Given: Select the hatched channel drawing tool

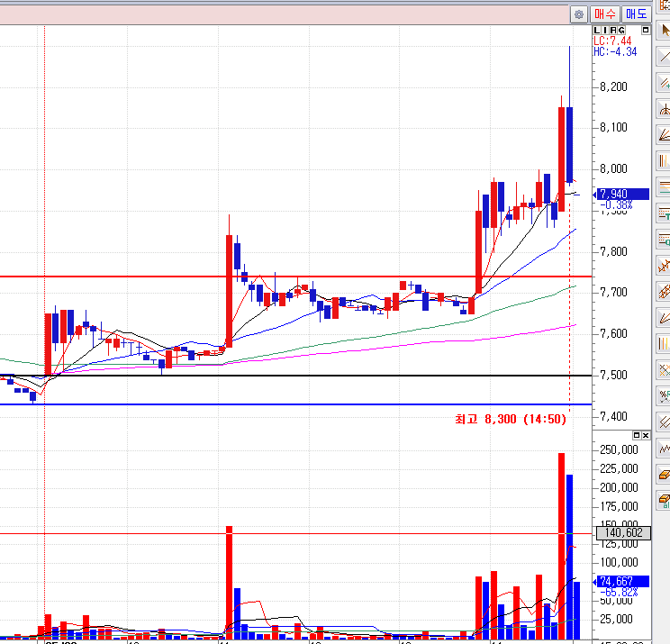Looking at the screenshot, I should 664,293.
